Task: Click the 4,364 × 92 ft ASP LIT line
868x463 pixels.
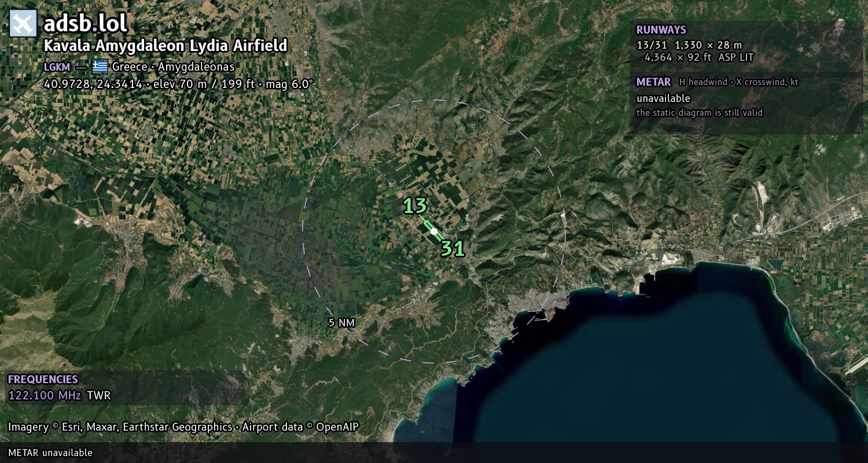Action: 699,57
